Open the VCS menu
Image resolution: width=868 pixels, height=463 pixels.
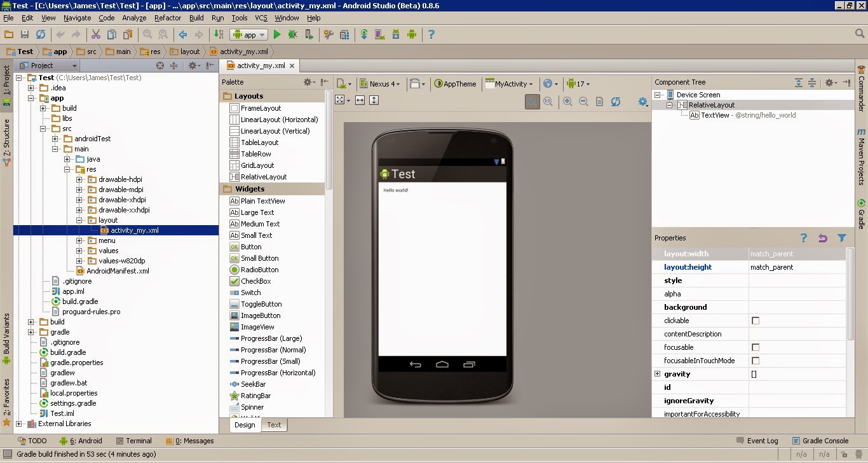tap(261, 18)
